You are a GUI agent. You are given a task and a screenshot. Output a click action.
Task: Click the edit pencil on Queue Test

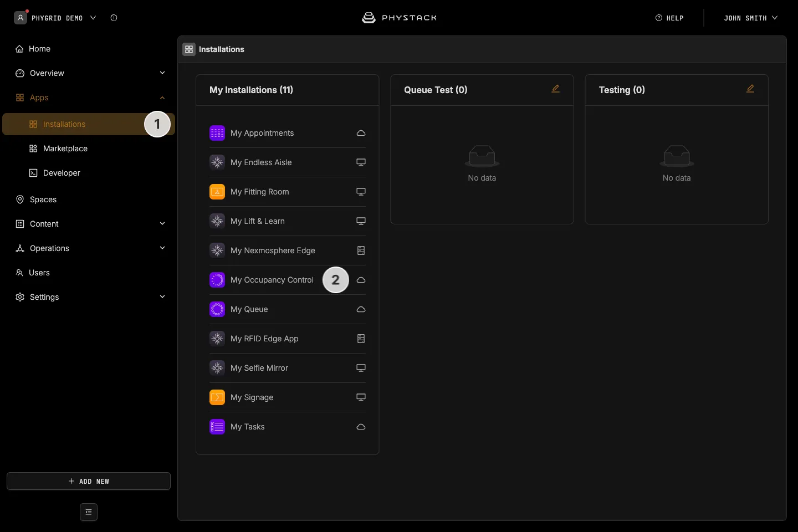tap(555, 89)
